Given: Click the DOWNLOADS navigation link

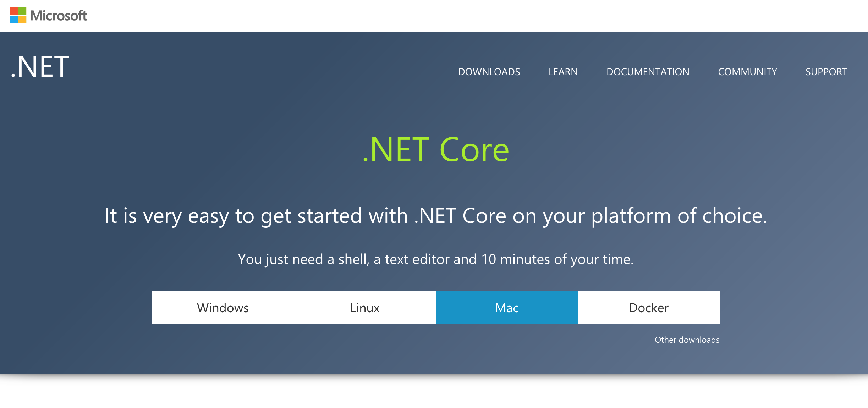Looking at the screenshot, I should pos(489,71).
